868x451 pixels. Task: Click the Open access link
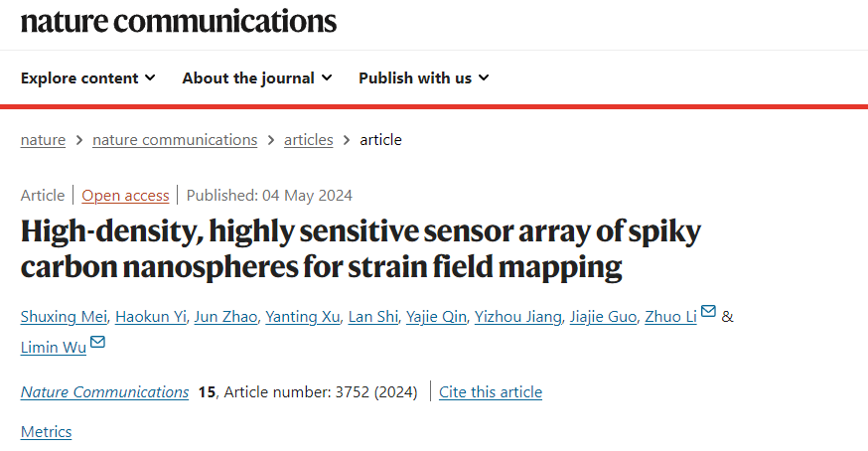[x=126, y=196]
